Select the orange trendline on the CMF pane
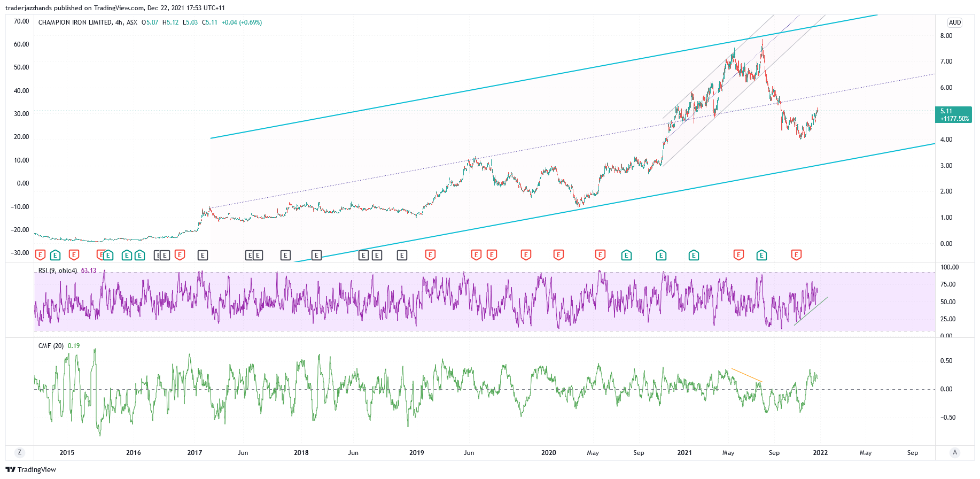This screenshot has height=479, width=980. tap(747, 375)
